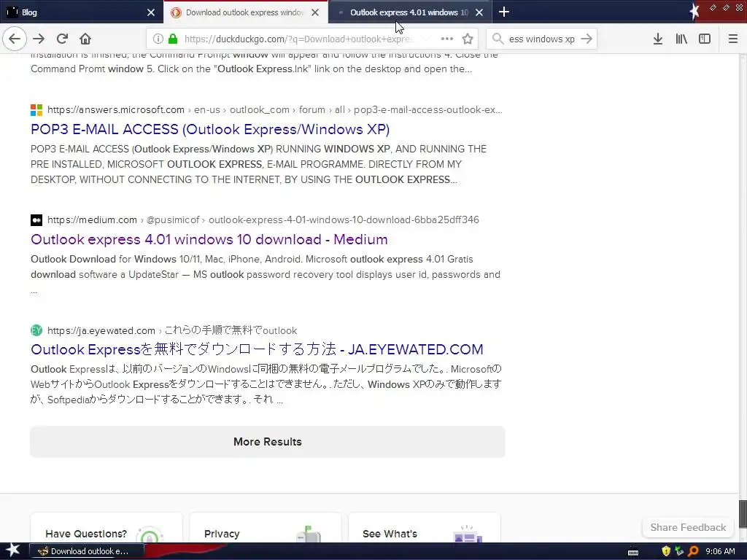This screenshot has height=560, width=747.
Task: Select the Download outlook e… taskbar window
Action: click(87, 551)
